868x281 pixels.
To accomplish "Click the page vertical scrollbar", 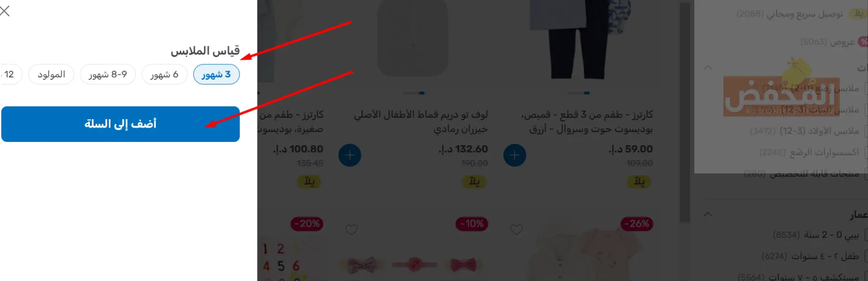I will click(x=685, y=111).
